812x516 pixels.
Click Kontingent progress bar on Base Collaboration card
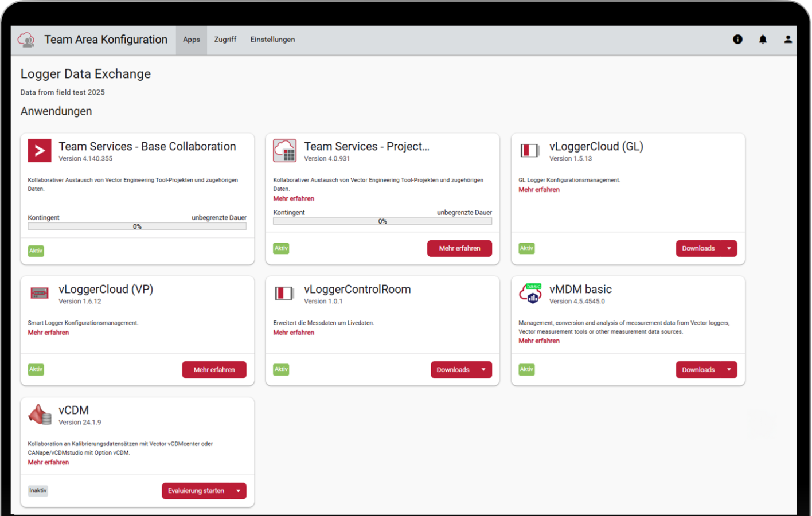point(137,226)
